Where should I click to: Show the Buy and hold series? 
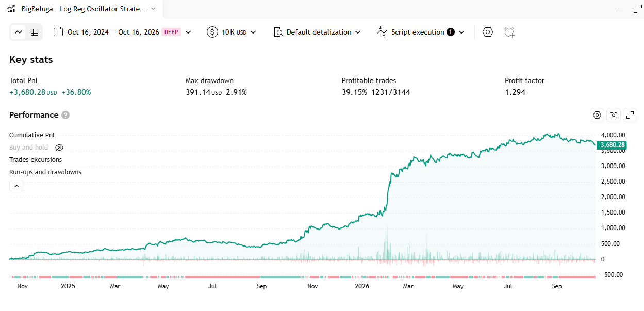click(x=59, y=148)
